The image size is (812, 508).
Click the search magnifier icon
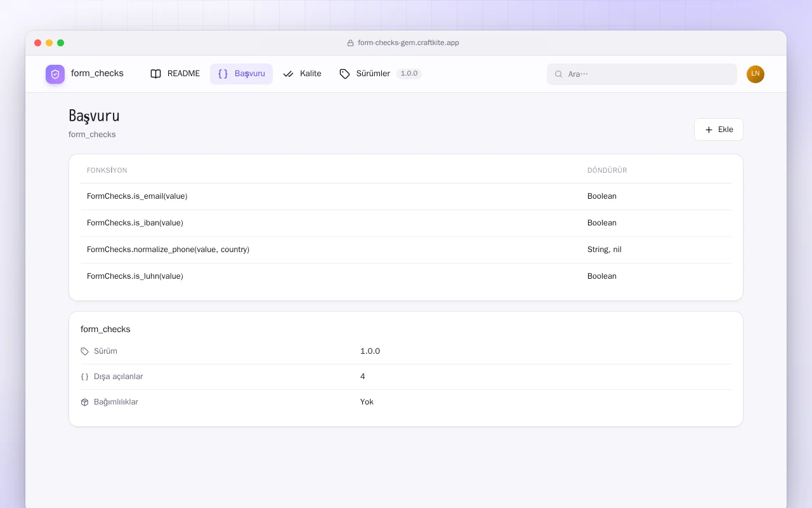[559, 74]
